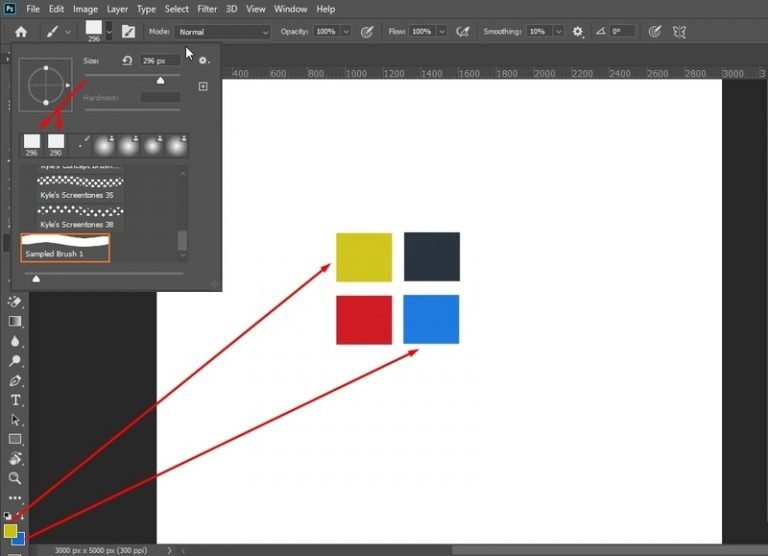Expand the Flow slider arrow
Viewport: 768px width, 556px height.
pyautogui.click(x=441, y=31)
